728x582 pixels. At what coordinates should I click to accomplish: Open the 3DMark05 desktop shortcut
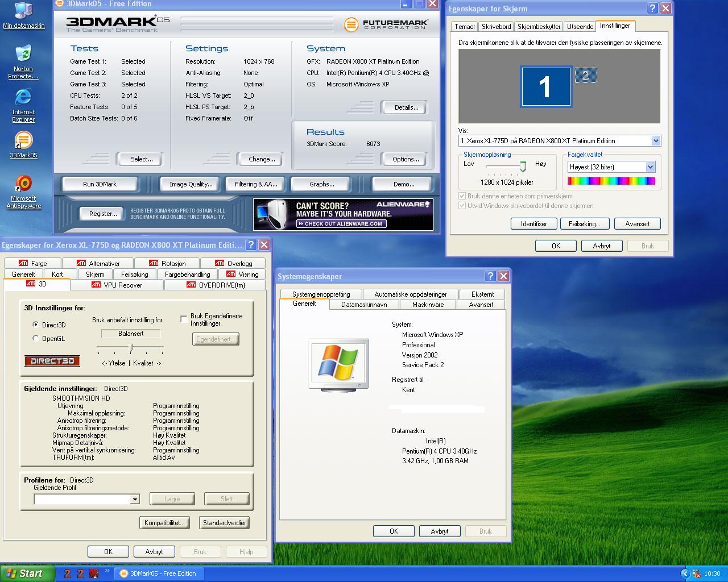[x=23, y=145]
